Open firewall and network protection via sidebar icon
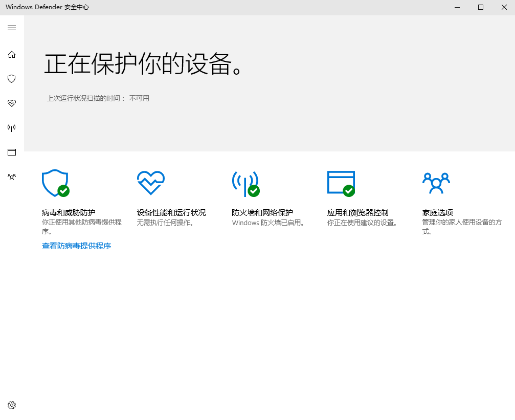Screen dimensions: 515x420 11,128
